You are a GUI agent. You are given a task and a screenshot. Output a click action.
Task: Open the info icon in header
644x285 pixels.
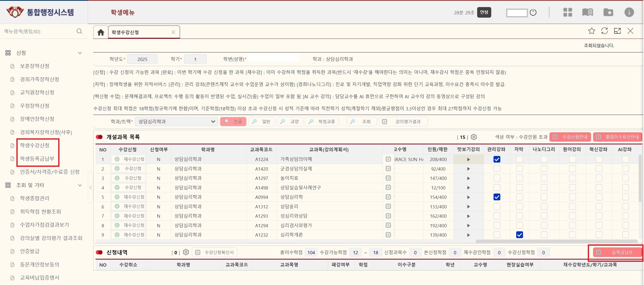click(x=629, y=12)
